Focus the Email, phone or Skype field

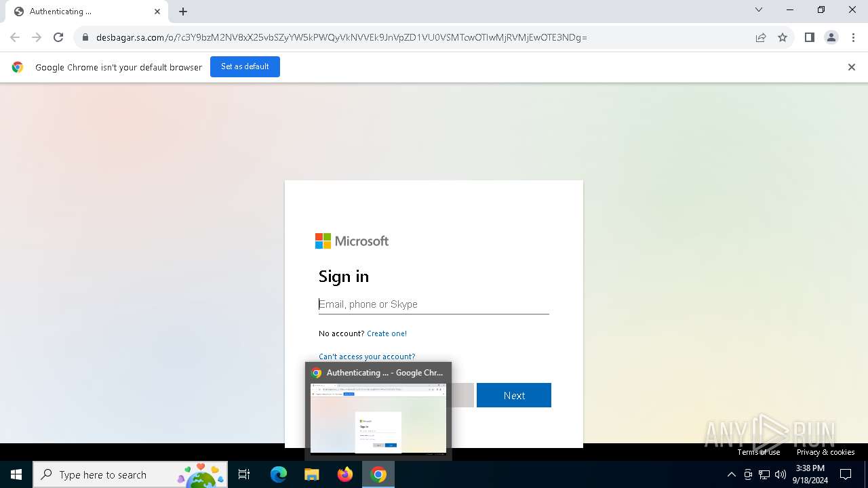pos(434,304)
